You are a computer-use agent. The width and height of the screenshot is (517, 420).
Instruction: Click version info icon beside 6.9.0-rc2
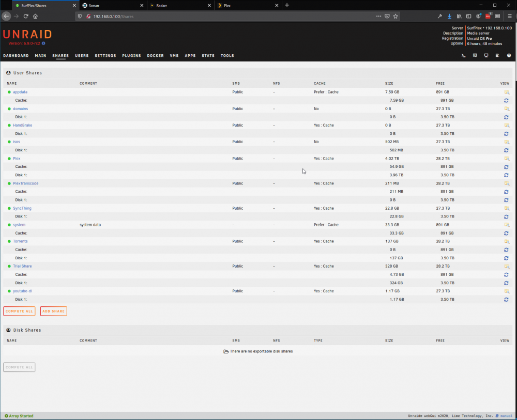pyautogui.click(x=43, y=43)
